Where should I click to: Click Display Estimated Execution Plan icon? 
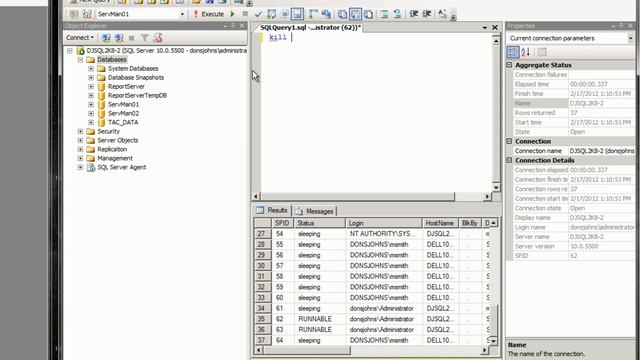tap(271, 14)
